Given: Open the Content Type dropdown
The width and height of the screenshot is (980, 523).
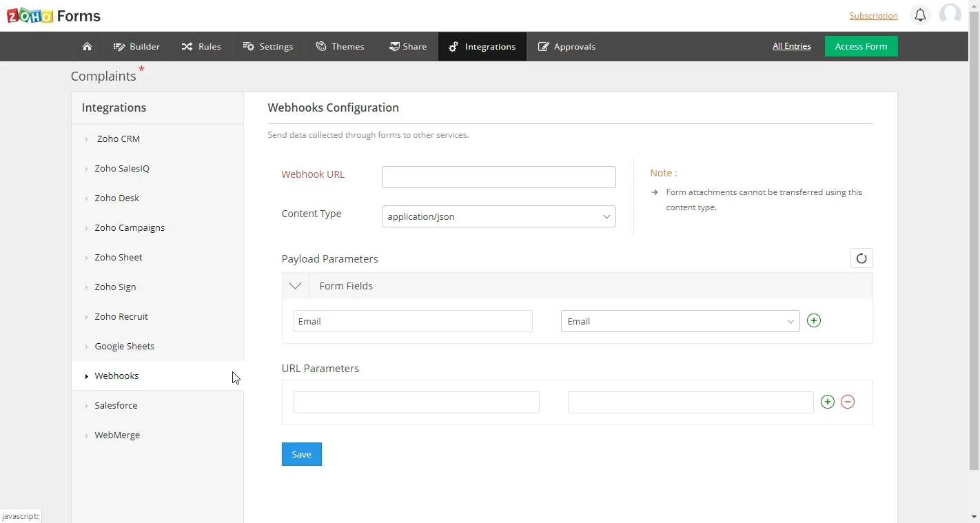Looking at the screenshot, I should pos(498,216).
